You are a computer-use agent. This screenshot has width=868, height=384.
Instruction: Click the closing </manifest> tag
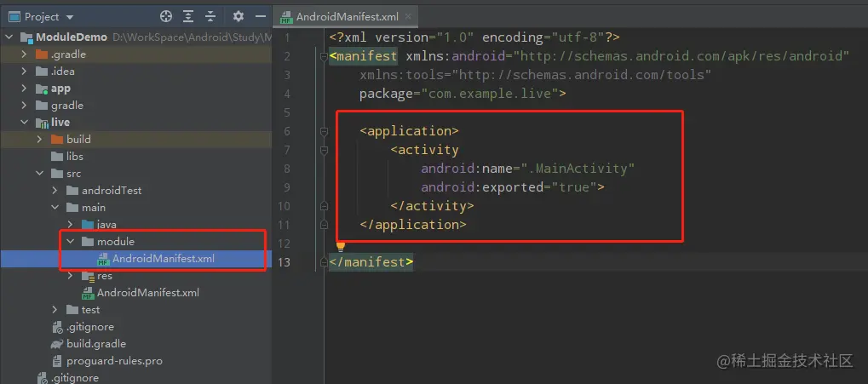click(371, 262)
